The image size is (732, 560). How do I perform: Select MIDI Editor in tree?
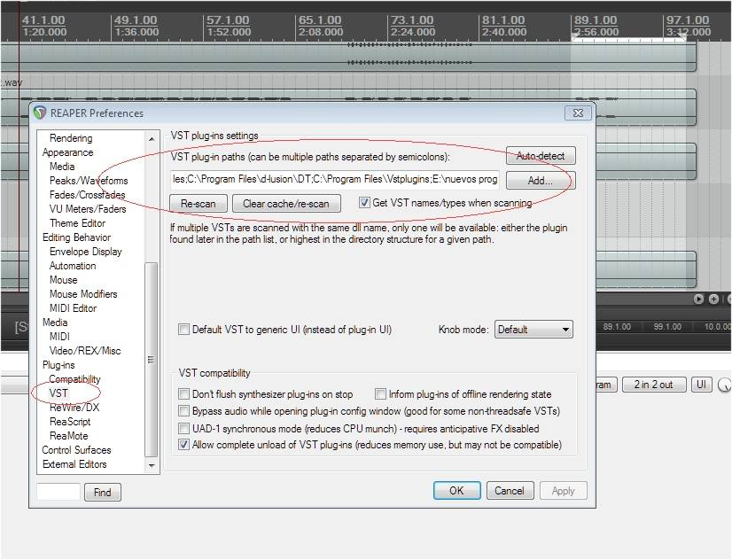74,308
